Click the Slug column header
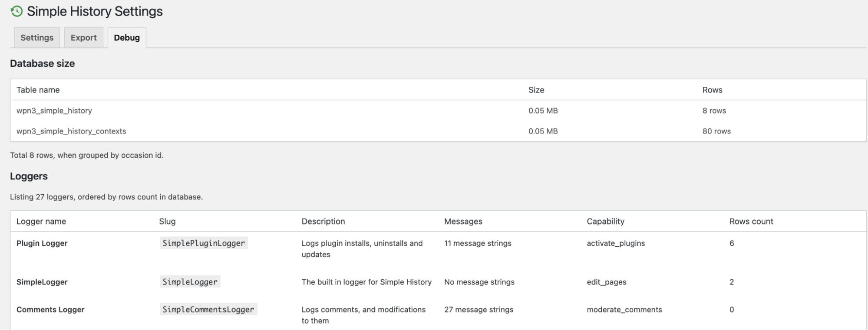868x330 pixels. tap(167, 221)
